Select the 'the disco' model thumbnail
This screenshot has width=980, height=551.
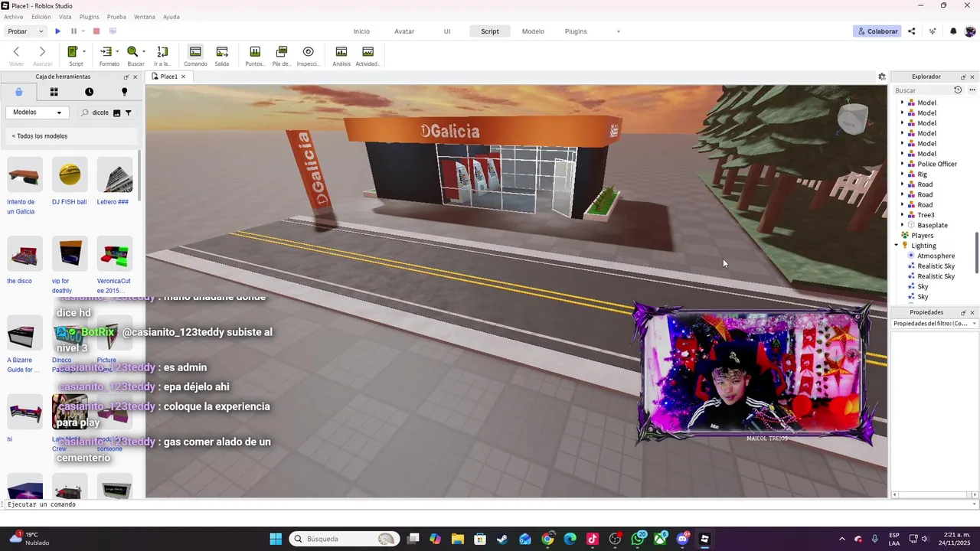24,254
